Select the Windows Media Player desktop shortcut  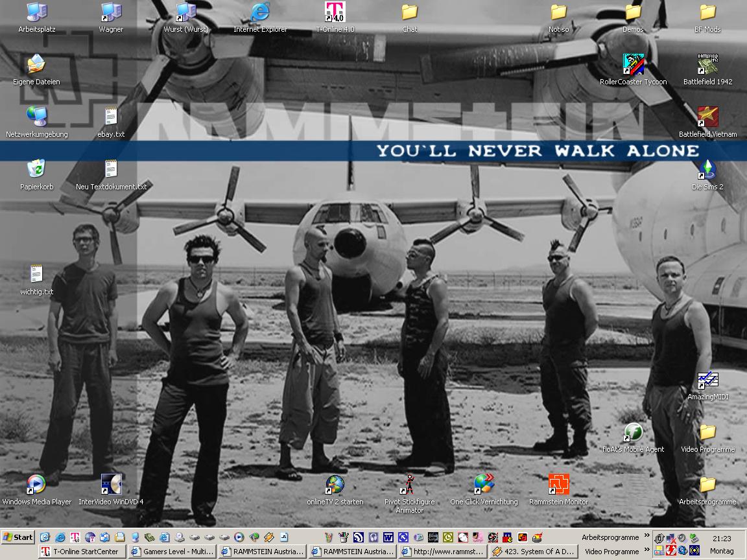(37, 491)
